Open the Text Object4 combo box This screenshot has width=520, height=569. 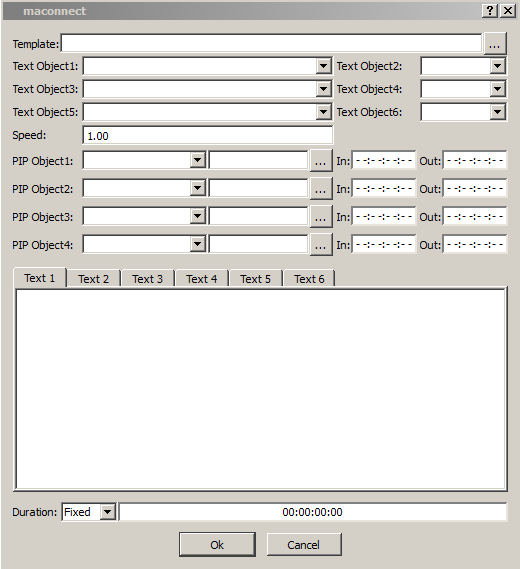[x=498, y=89]
